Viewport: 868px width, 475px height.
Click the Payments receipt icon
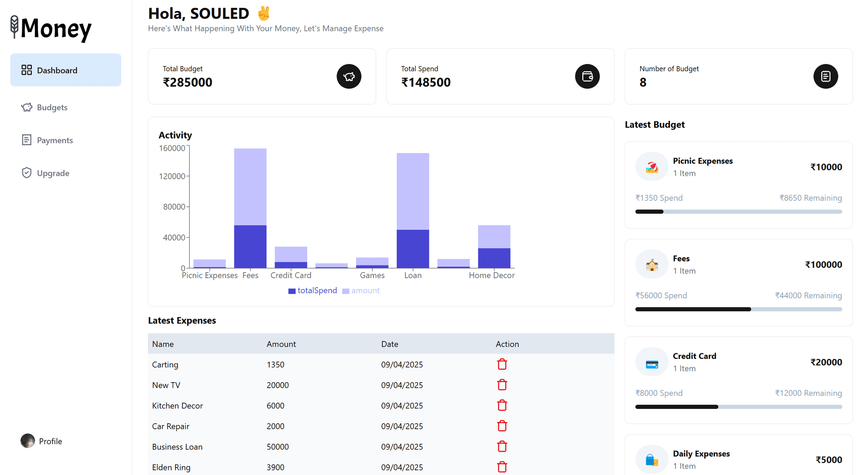(x=26, y=140)
